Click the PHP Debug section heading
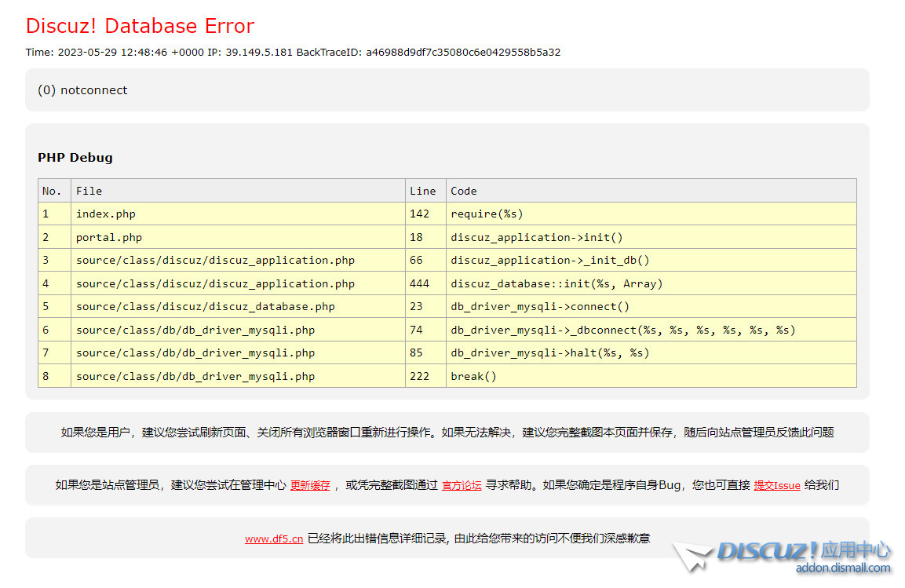The width and height of the screenshot is (905, 588). (x=75, y=157)
